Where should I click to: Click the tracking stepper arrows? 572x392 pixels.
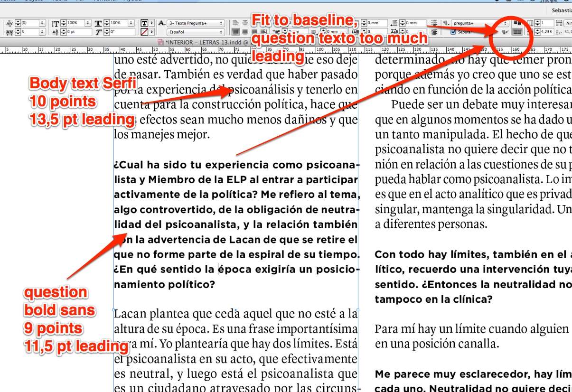click(18, 32)
